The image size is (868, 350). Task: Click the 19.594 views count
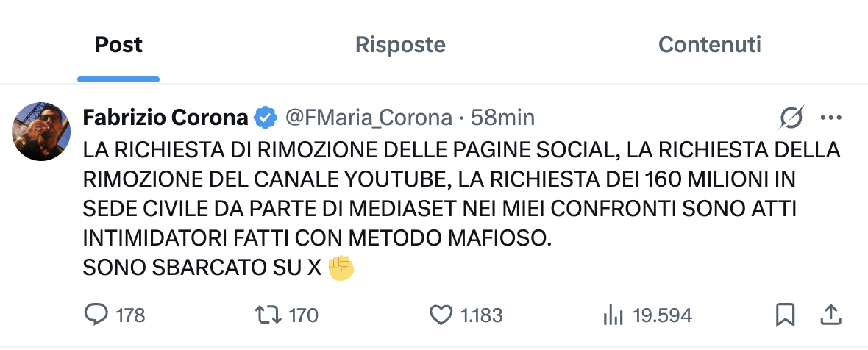point(663,315)
